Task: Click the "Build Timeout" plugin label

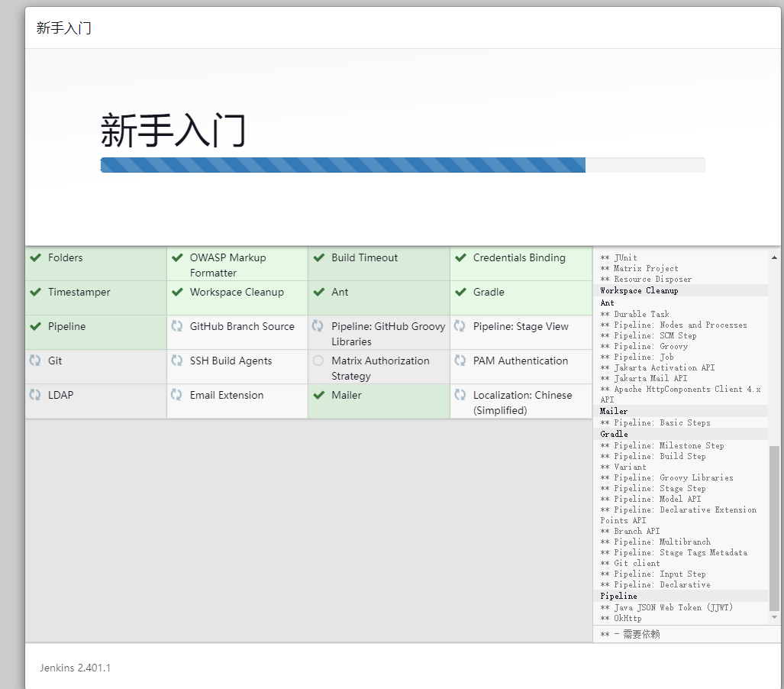Action: pos(364,257)
